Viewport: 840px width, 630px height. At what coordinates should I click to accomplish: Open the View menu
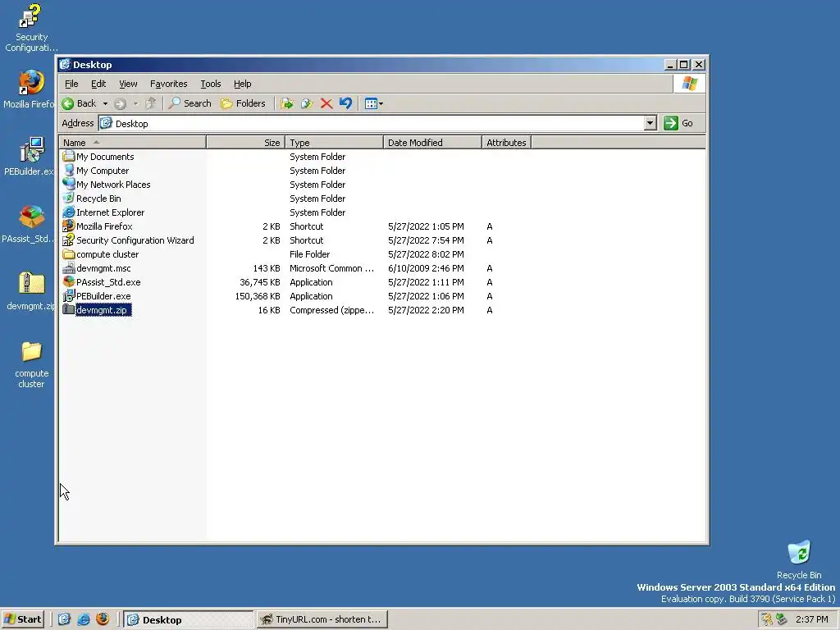(128, 84)
